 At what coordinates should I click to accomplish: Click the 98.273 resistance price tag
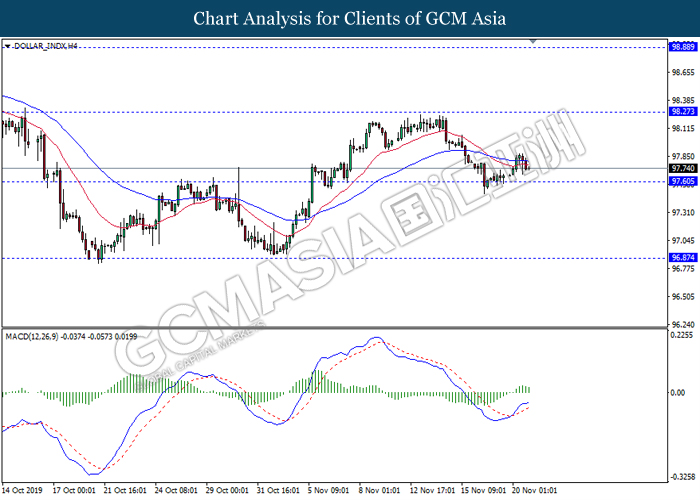[x=683, y=113]
